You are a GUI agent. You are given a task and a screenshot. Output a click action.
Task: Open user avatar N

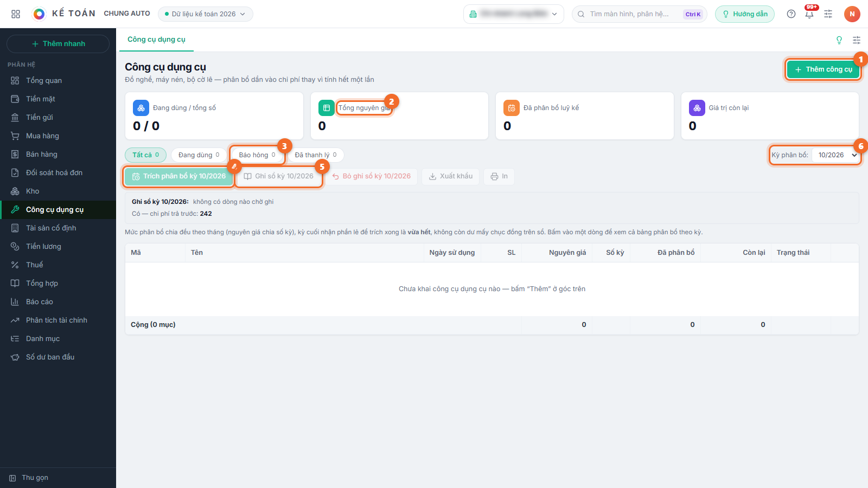click(852, 14)
